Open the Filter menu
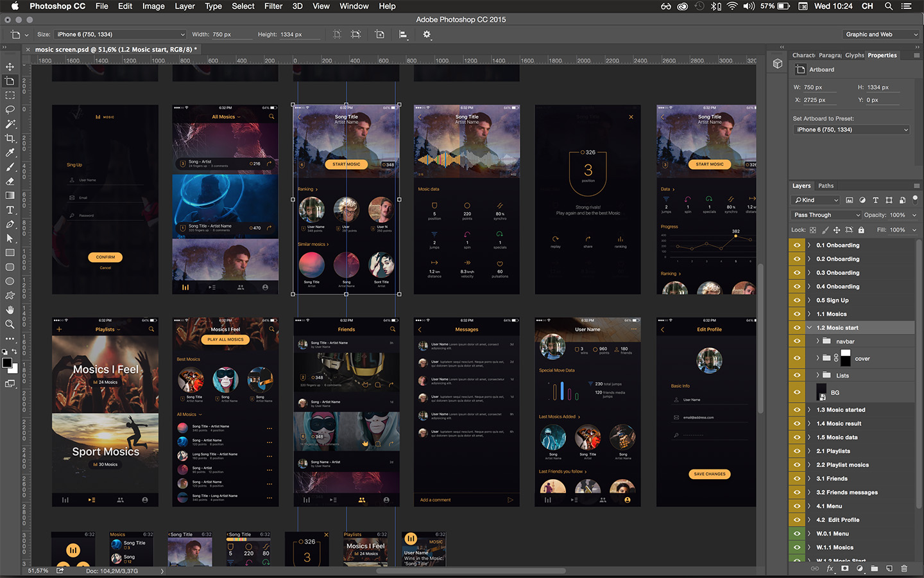The image size is (924, 578). (273, 6)
